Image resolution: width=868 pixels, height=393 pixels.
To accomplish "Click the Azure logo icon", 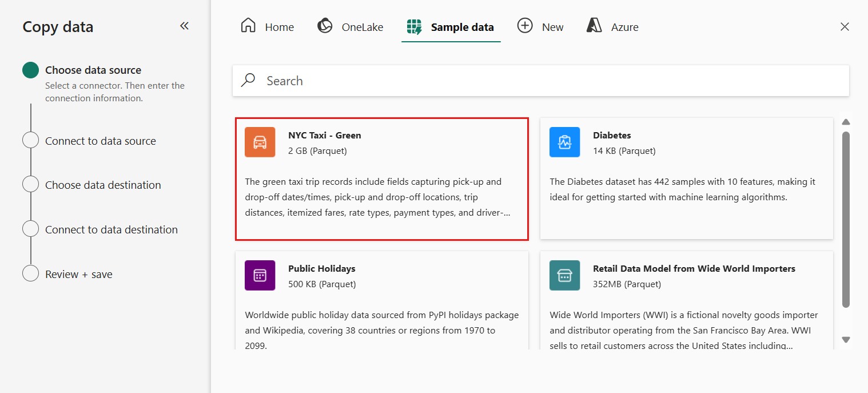I will click(x=594, y=26).
